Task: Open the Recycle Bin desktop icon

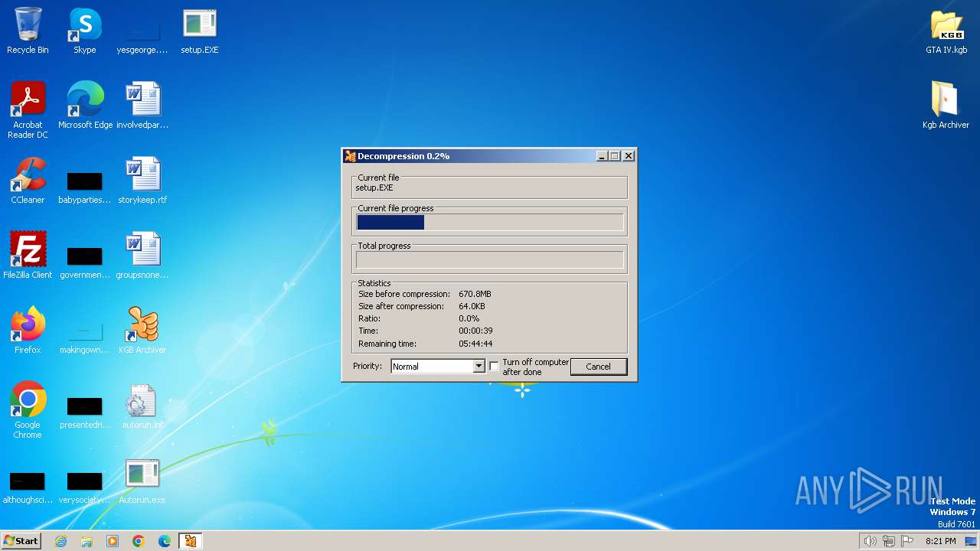Action: click(x=28, y=31)
